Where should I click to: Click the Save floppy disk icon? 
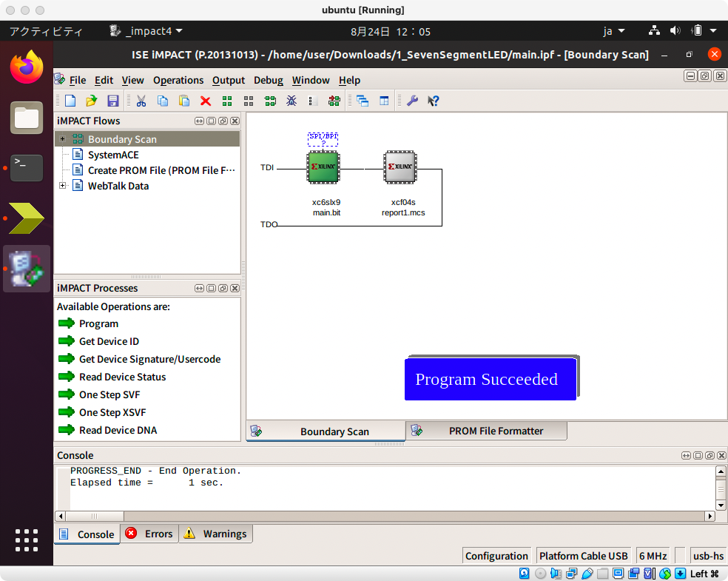[x=112, y=101]
